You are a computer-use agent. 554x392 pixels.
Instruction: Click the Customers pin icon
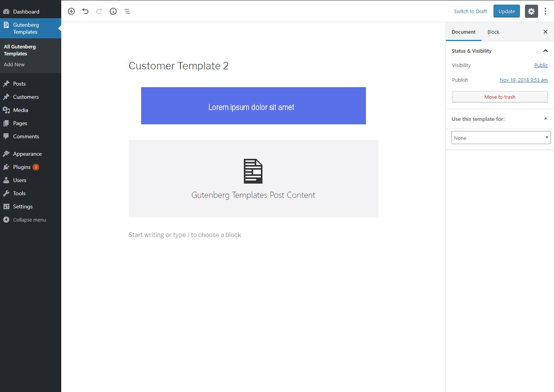pos(6,97)
